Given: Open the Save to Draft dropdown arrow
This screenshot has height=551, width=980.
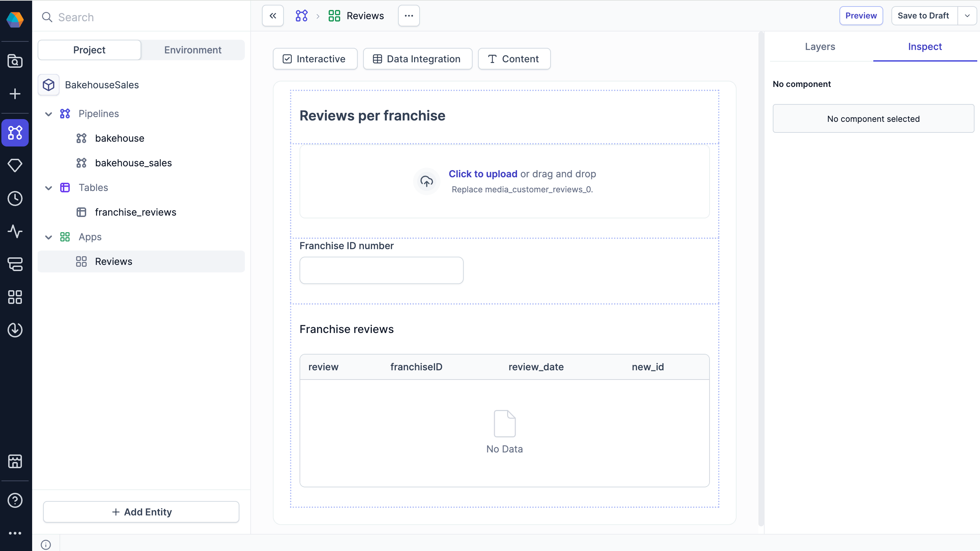Looking at the screenshot, I should click(967, 16).
